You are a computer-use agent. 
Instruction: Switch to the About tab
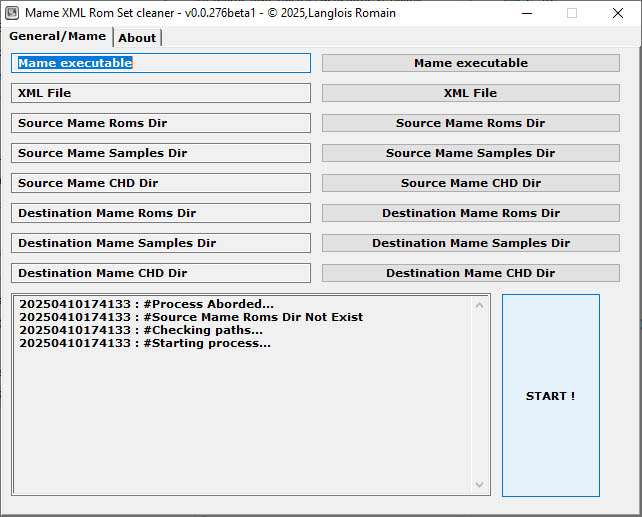137,38
